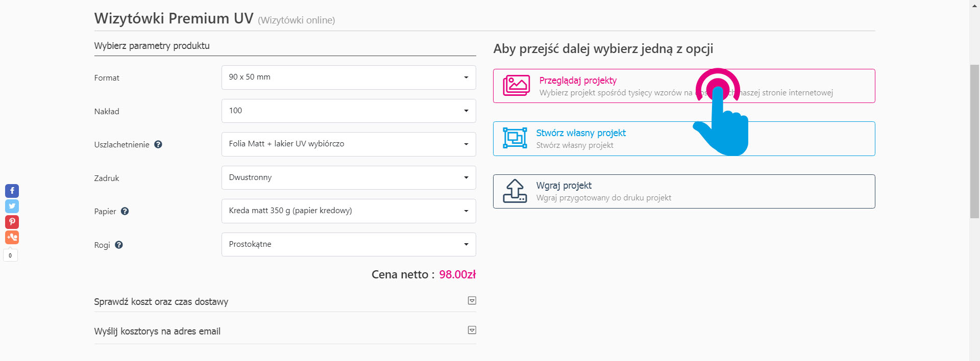Click the Facebook share icon
Viewport: 980px width, 361px height.
[12, 191]
